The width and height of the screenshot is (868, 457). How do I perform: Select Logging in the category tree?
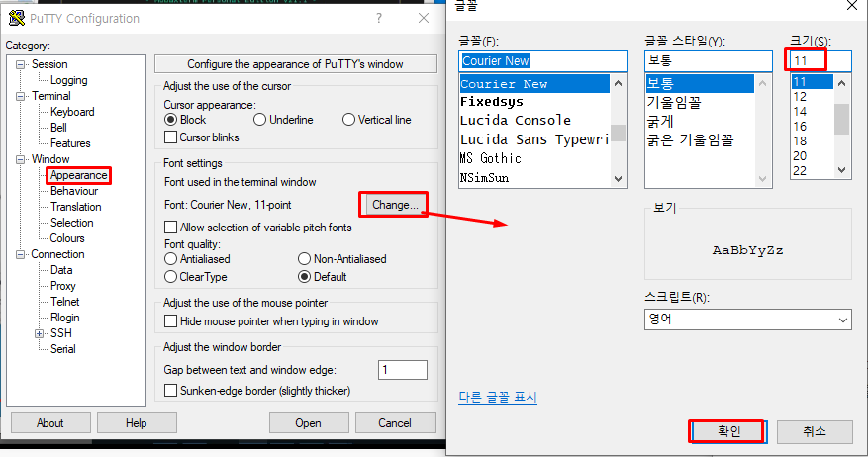pos(68,80)
